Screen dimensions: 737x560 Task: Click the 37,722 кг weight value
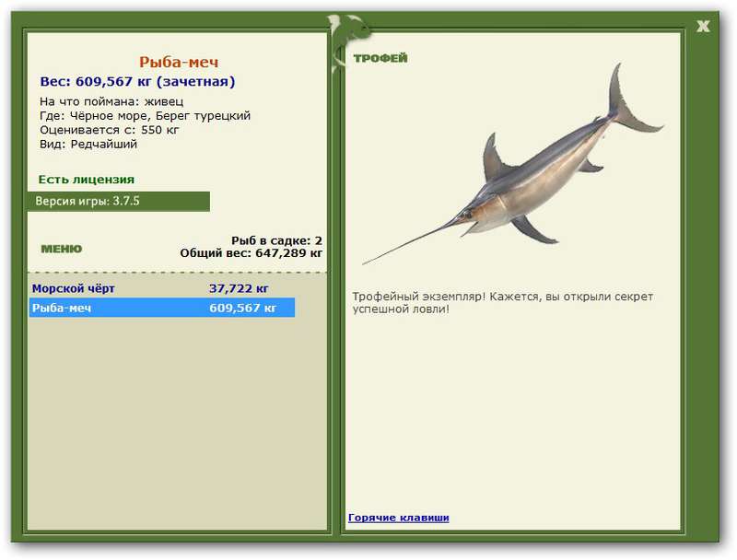pos(239,288)
